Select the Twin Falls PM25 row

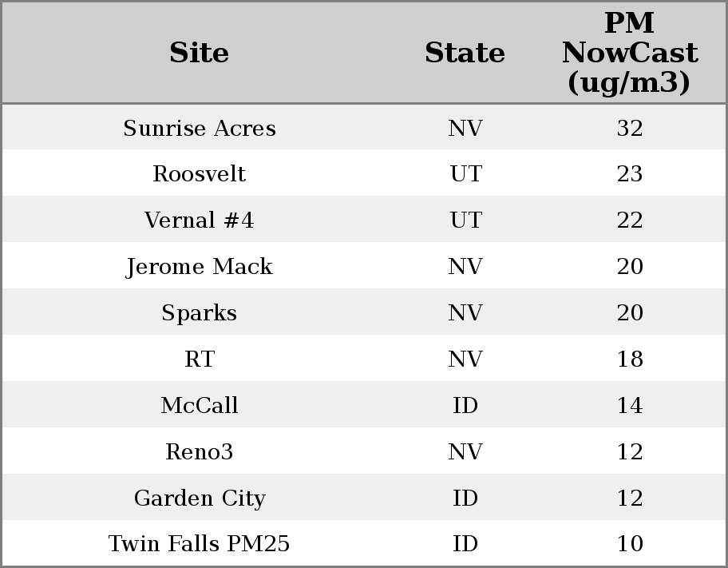199,544
